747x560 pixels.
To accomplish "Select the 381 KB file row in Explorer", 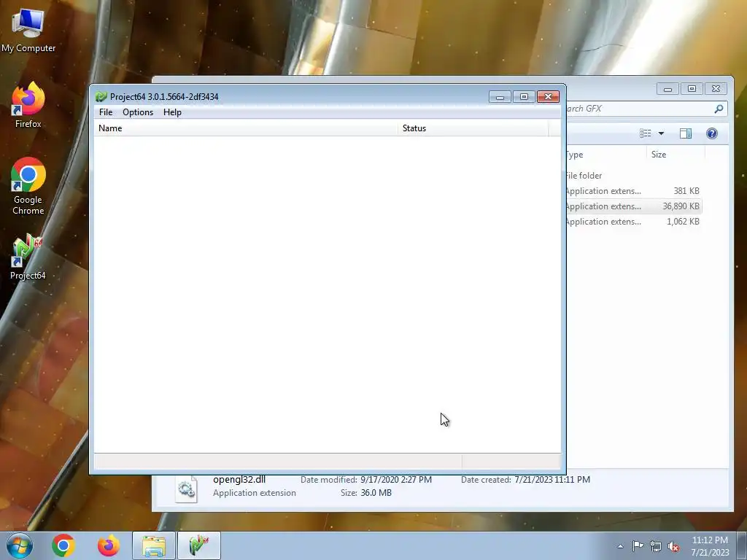I will (634, 191).
